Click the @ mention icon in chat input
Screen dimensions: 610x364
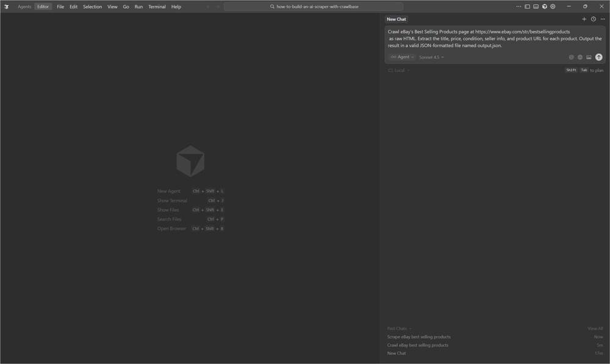click(x=571, y=57)
